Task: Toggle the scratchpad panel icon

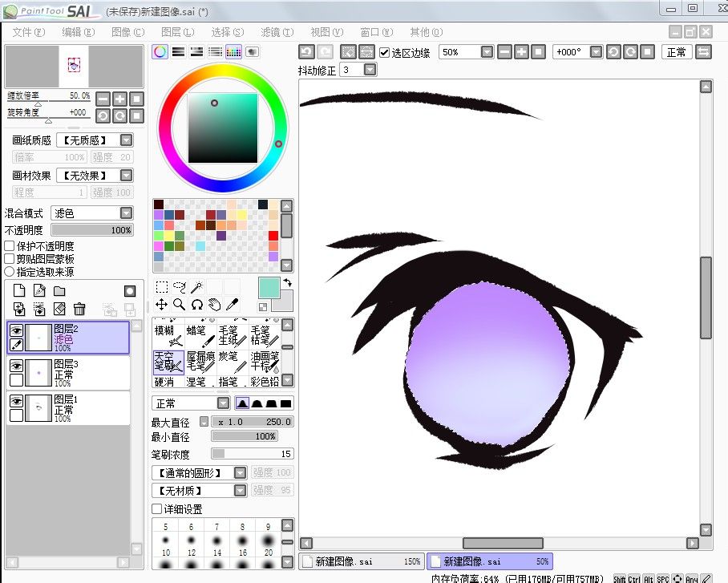Action: 252,51
